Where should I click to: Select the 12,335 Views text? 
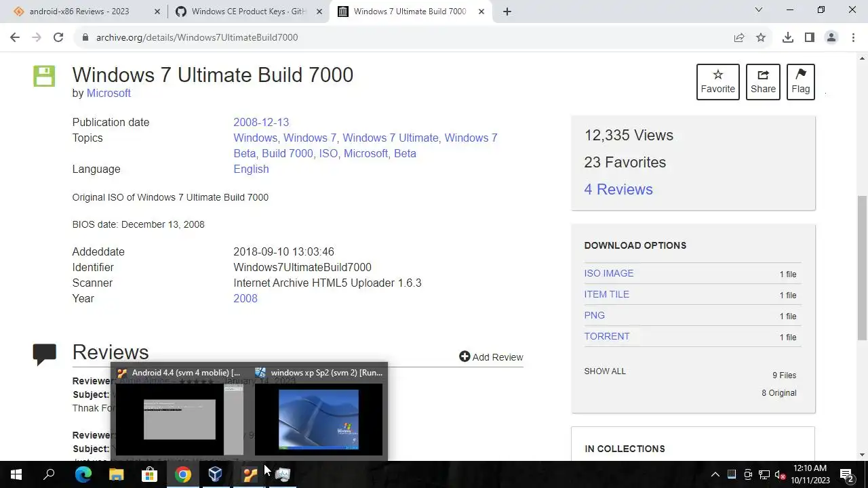[629, 135]
